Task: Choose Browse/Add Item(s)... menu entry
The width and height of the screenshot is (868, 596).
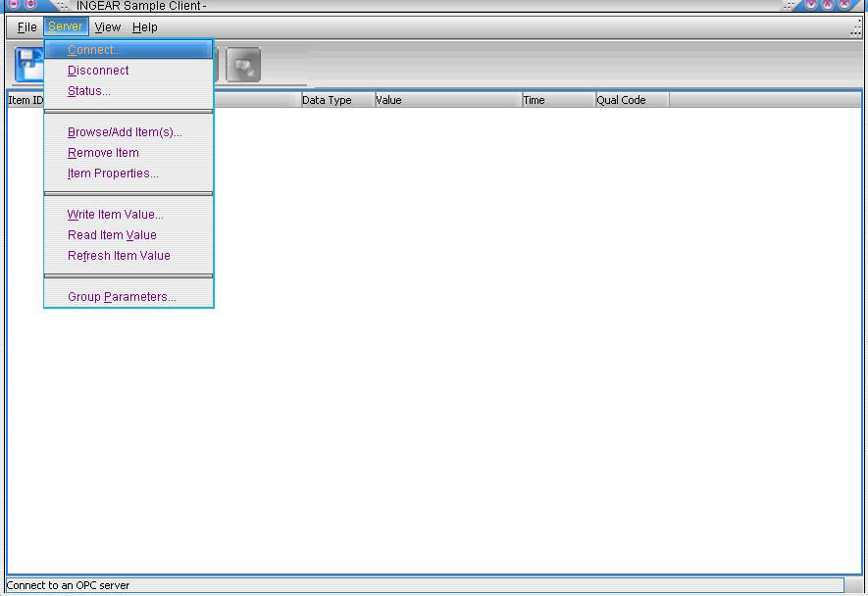Action: coord(128,132)
